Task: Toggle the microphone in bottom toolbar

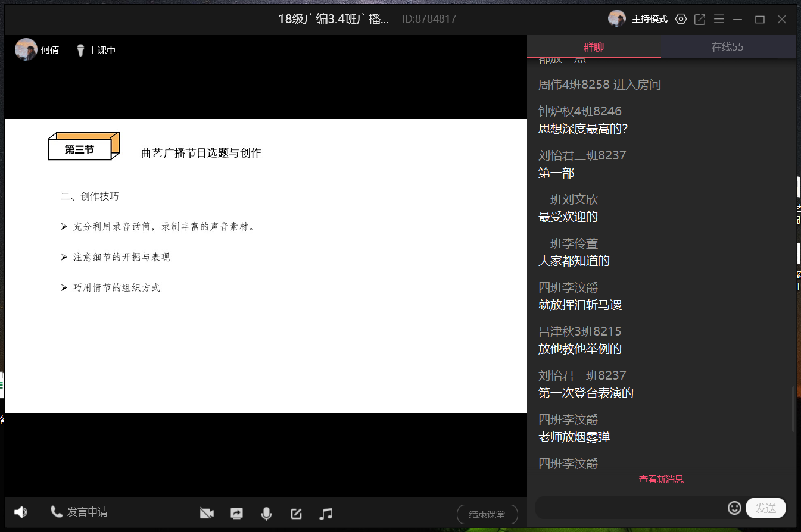Action: [266, 514]
